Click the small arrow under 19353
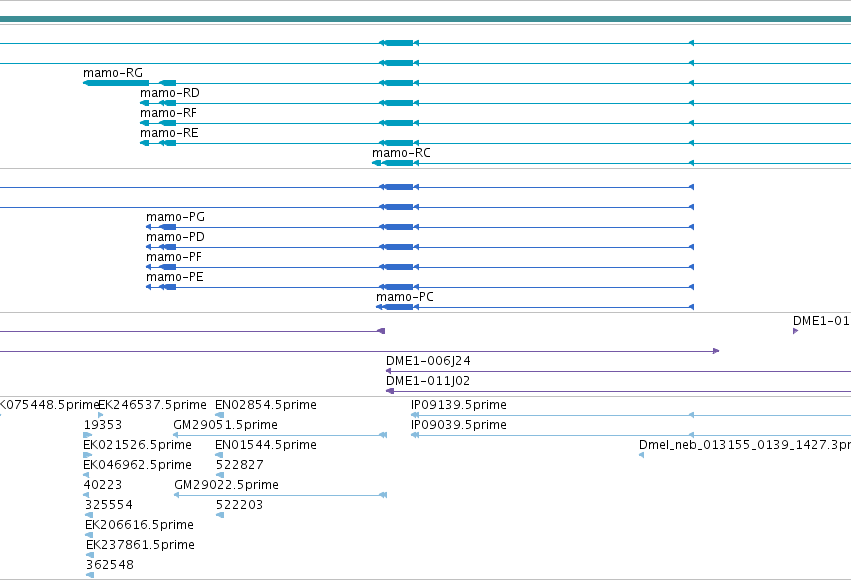The image size is (851, 580). [88, 435]
